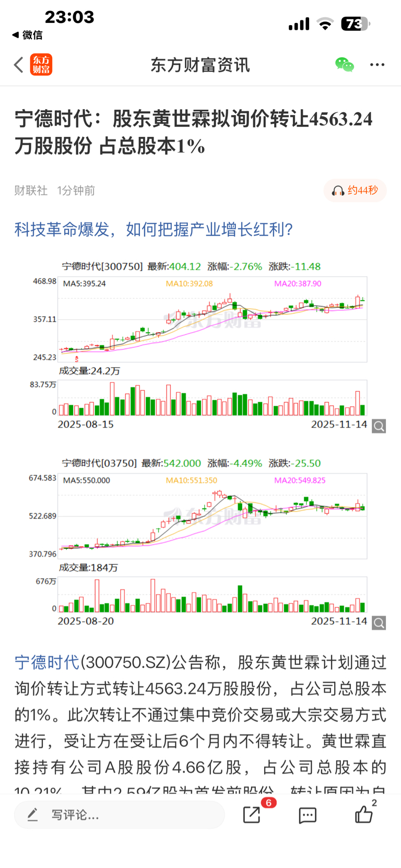Tap magnifier icon on 300750 chart
Viewport: 401px width, 868px height.
[379, 426]
